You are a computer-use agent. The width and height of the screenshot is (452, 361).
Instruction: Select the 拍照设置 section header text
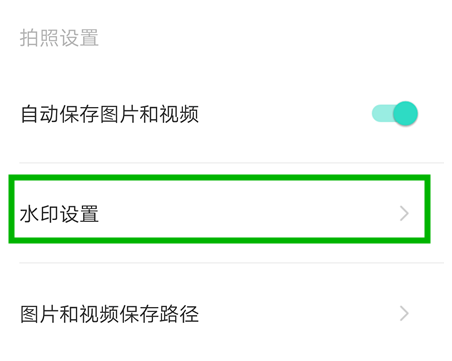[59, 38]
